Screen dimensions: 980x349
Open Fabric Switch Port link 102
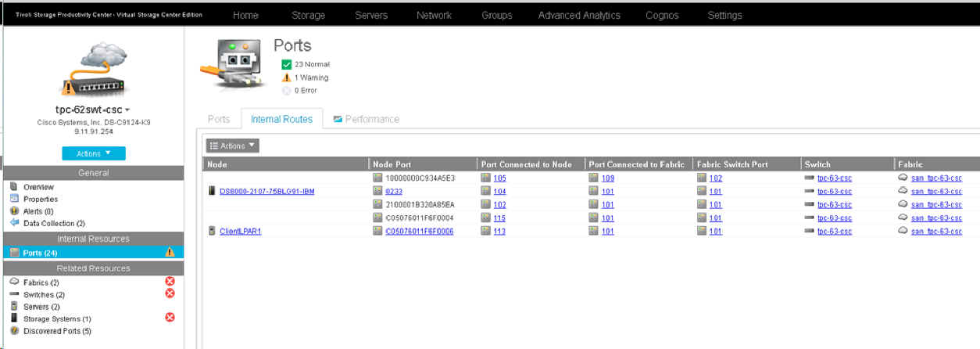(716, 178)
